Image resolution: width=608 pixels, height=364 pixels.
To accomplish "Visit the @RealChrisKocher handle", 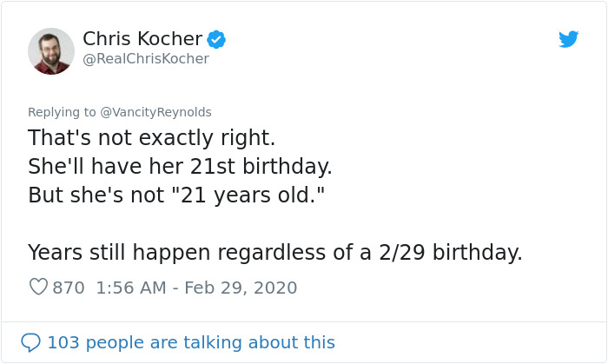I will pyautogui.click(x=145, y=59).
